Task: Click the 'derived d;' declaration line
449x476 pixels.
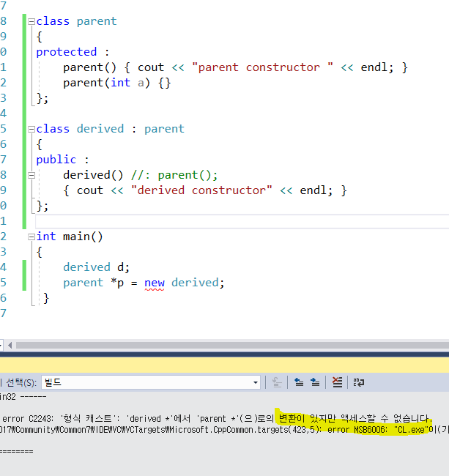Action: 96,267
